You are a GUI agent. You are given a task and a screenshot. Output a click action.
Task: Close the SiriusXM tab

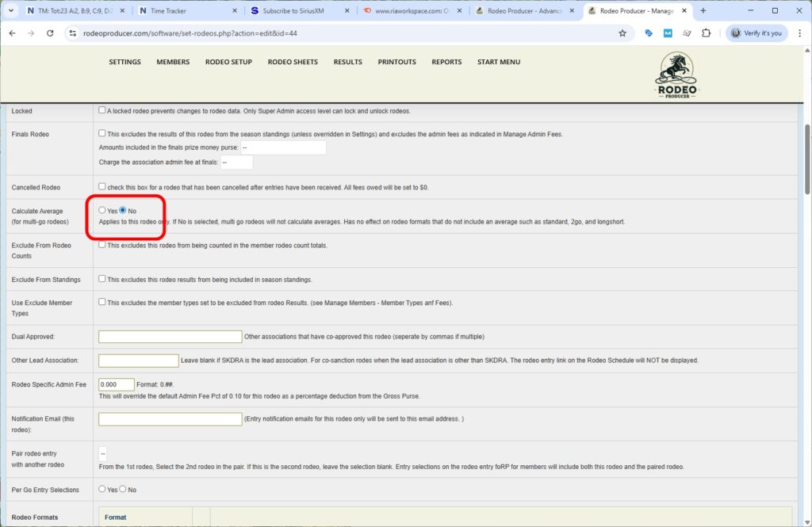coord(347,11)
